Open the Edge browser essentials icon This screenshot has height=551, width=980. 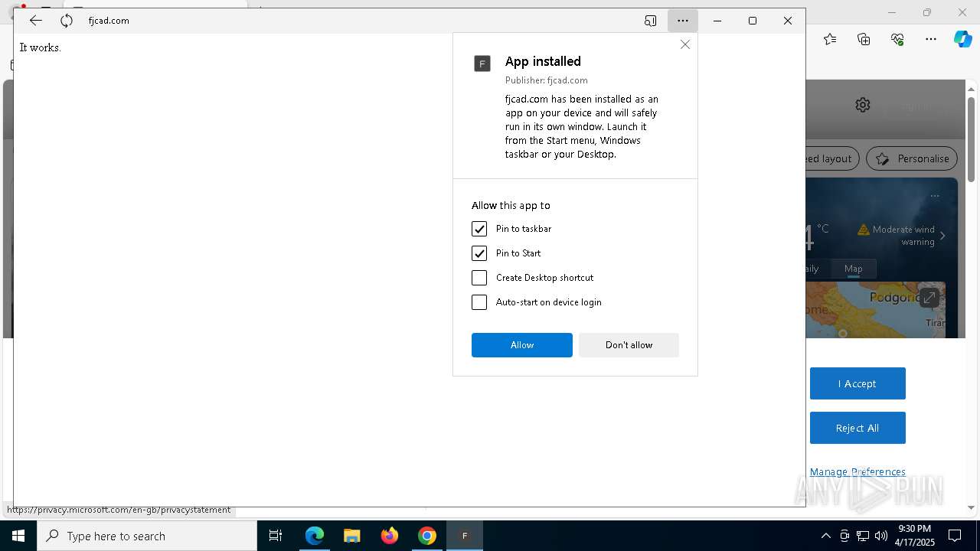click(897, 39)
